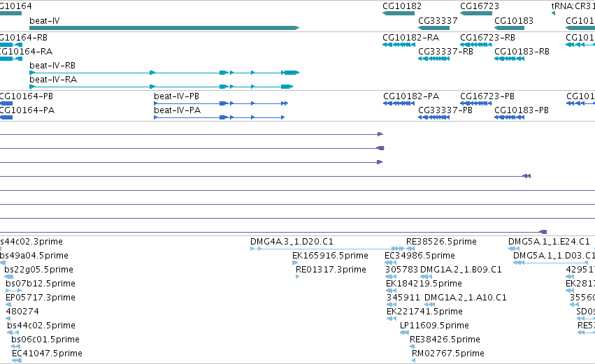This screenshot has width=595, height=364.
Task: Pick the beat-IV-RB transcript label
Action: coord(52,66)
